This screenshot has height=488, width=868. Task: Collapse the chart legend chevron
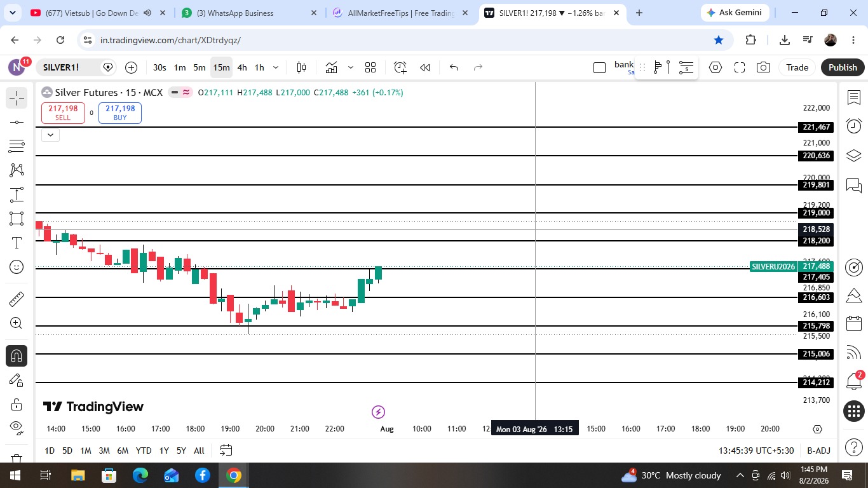[x=50, y=135]
